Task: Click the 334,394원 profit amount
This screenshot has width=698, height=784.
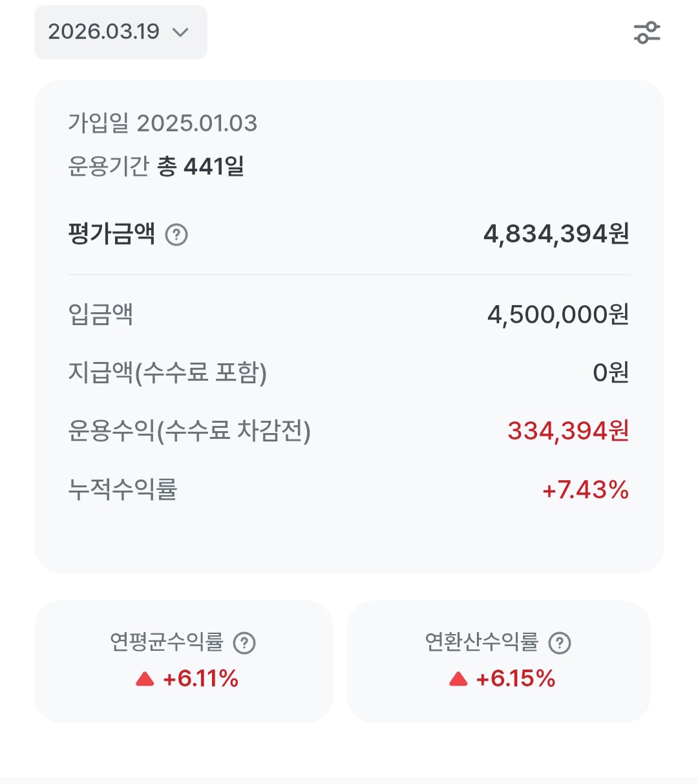Action: pos(568,431)
